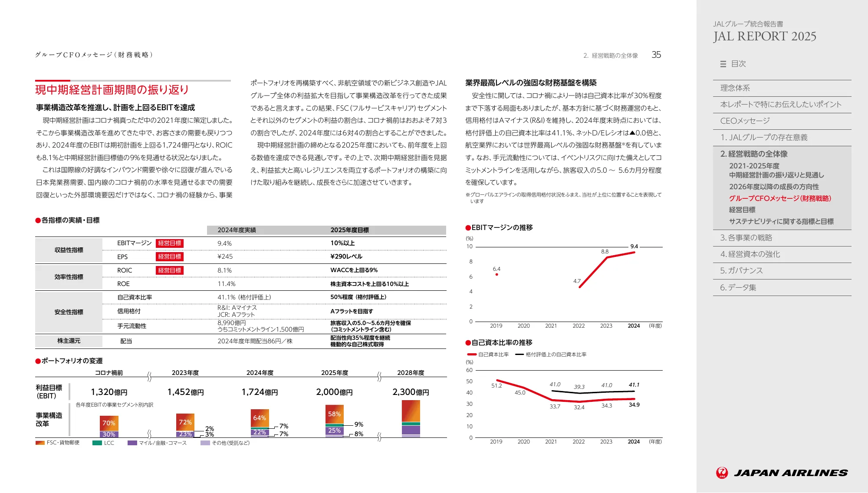
Task: Click the EBIT margin value 9.4%
Action: [225, 243]
